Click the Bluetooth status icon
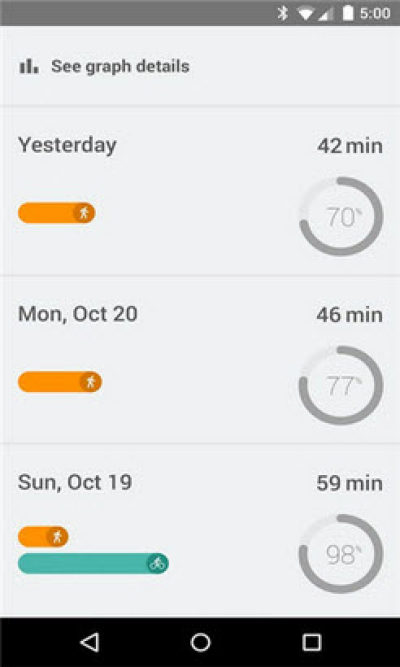The height and width of the screenshot is (667, 400). tap(282, 13)
